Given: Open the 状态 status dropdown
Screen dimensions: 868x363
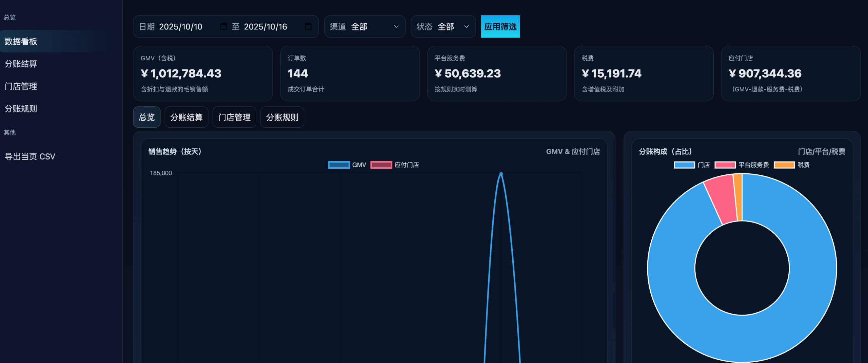Looking at the screenshot, I should (443, 26).
